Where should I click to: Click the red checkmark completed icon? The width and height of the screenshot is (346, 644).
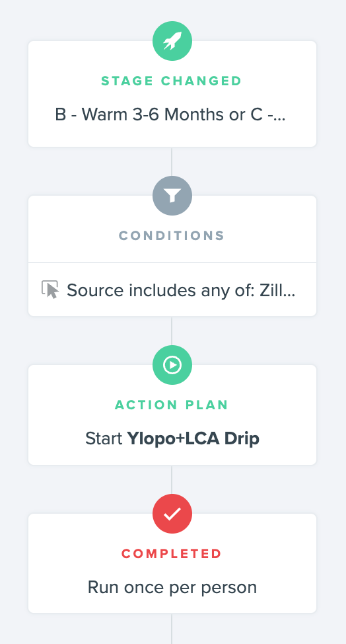[x=172, y=513]
